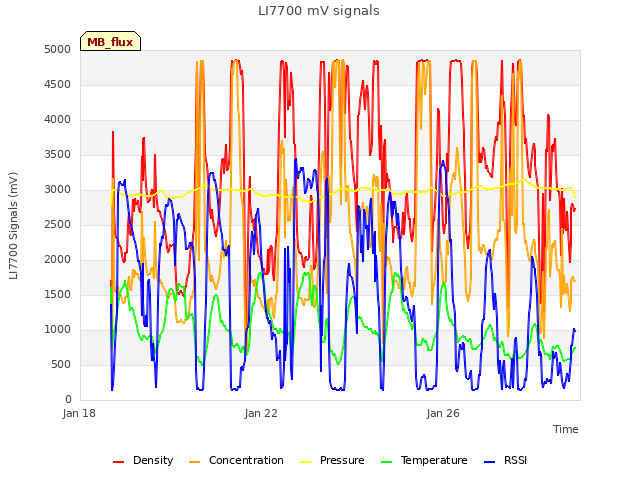Click the 2000 y-axis tick label
This screenshot has width=640, height=480.
point(58,260)
